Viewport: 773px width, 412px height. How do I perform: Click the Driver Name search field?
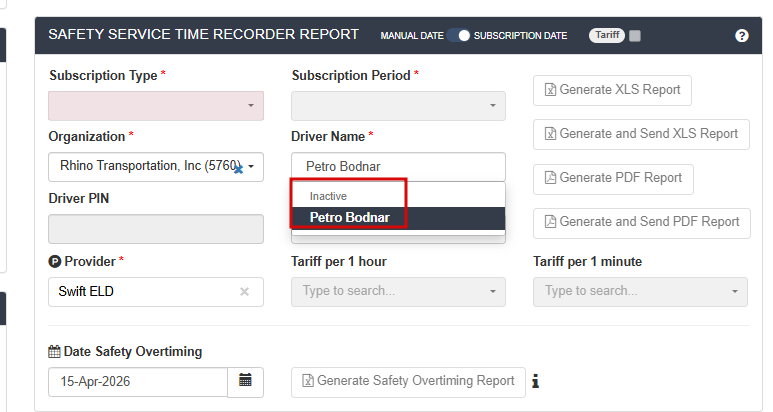coord(398,167)
